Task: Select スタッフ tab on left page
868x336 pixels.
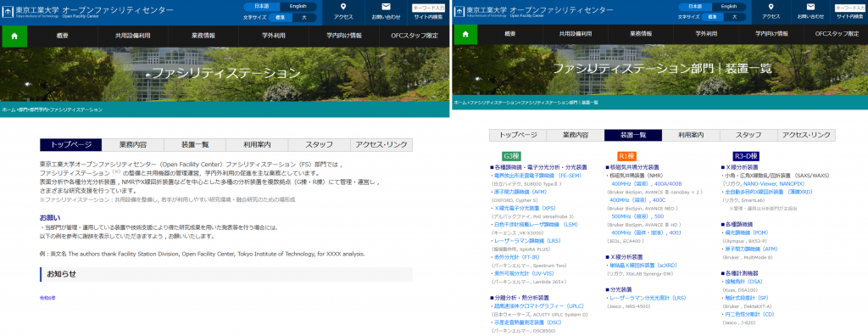Action: pyautogui.click(x=319, y=145)
